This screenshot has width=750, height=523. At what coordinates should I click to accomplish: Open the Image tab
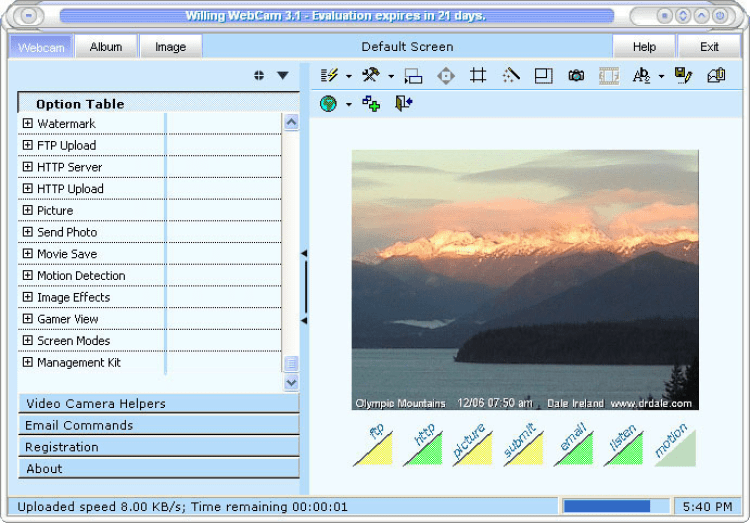170,47
